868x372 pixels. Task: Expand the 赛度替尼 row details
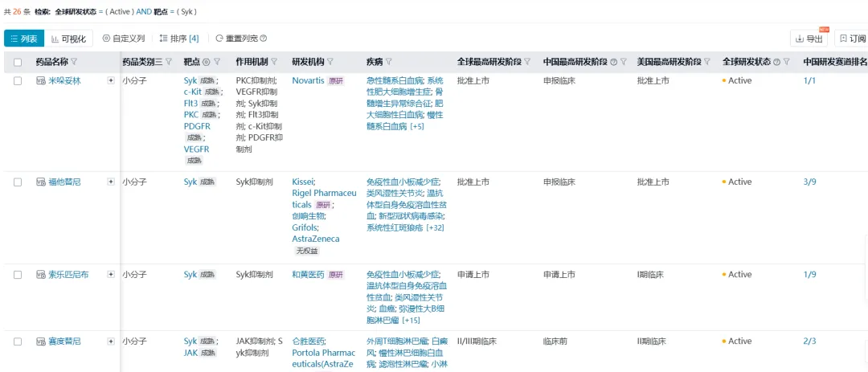pyautogui.click(x=111, y=341)
